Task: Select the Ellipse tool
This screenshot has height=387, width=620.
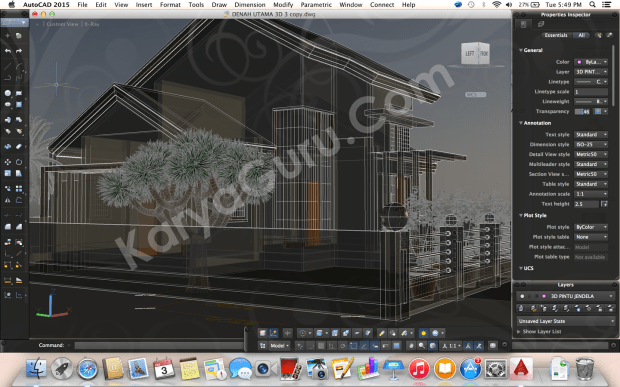Action: click(8, 104)
